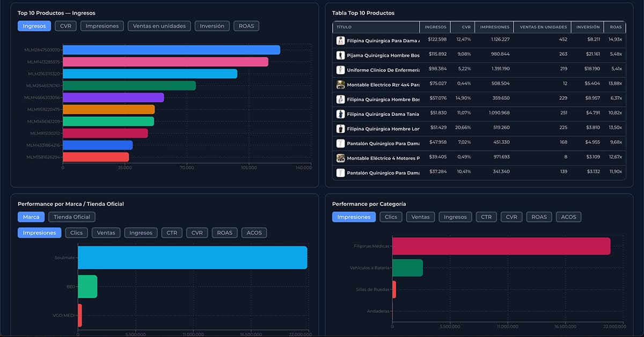Open thumbnail of Montable Eléctrico 4 Motores row
This screenshot has height=337, width=644.
pos(340,158)
